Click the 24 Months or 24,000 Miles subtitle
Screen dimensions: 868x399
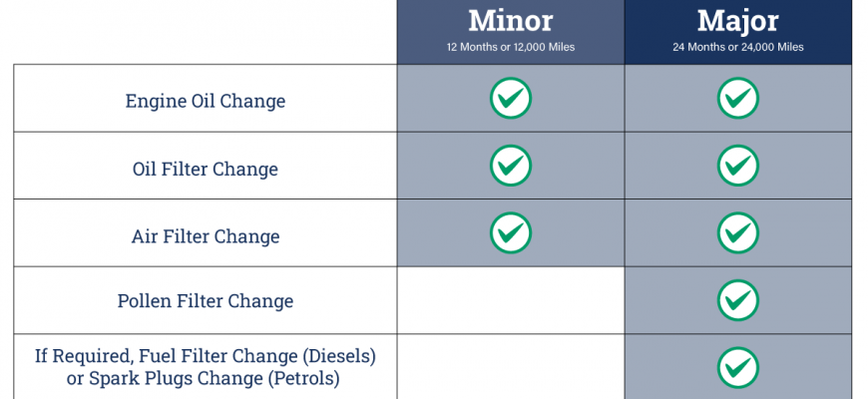[x=738, y=47]
